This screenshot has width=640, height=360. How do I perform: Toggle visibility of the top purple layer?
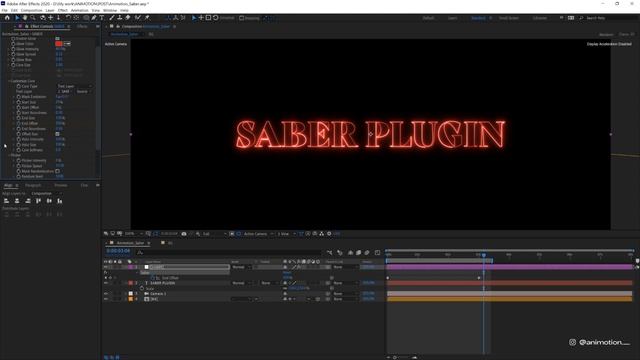pos(106,267)
